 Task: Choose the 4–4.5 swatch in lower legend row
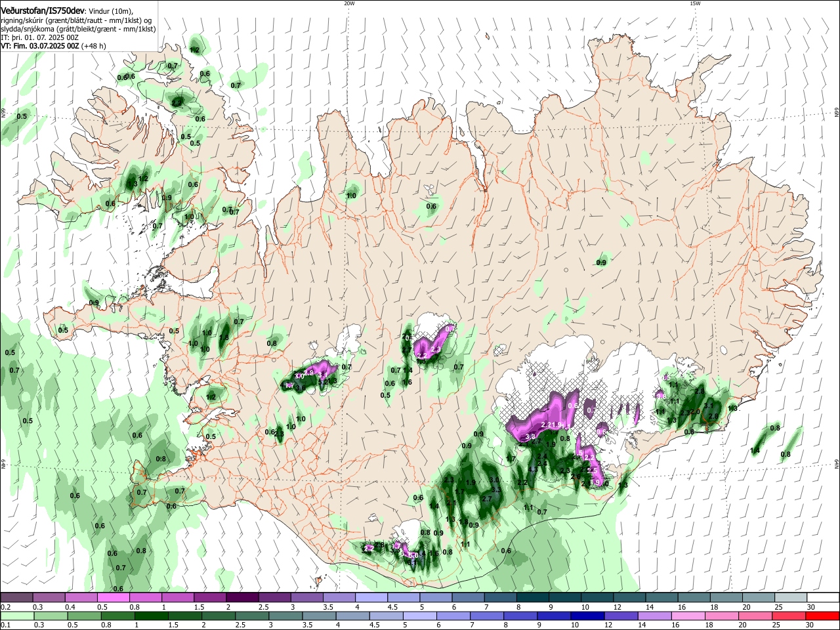pyautogui.click(x=352, y=616)
